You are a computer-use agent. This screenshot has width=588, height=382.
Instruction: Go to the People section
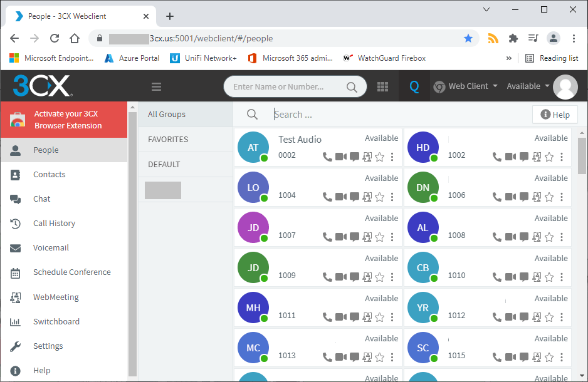click(x=64, y=150)
